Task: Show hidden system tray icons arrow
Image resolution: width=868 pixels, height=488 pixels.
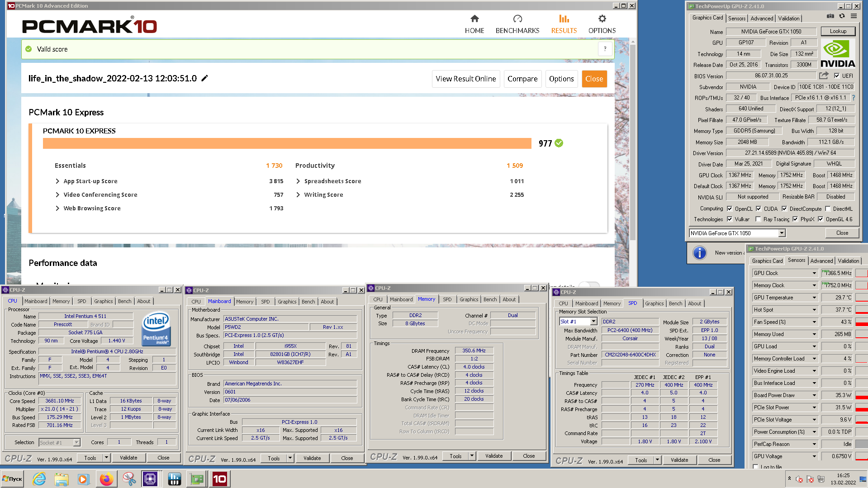Action: pos(789,479)
